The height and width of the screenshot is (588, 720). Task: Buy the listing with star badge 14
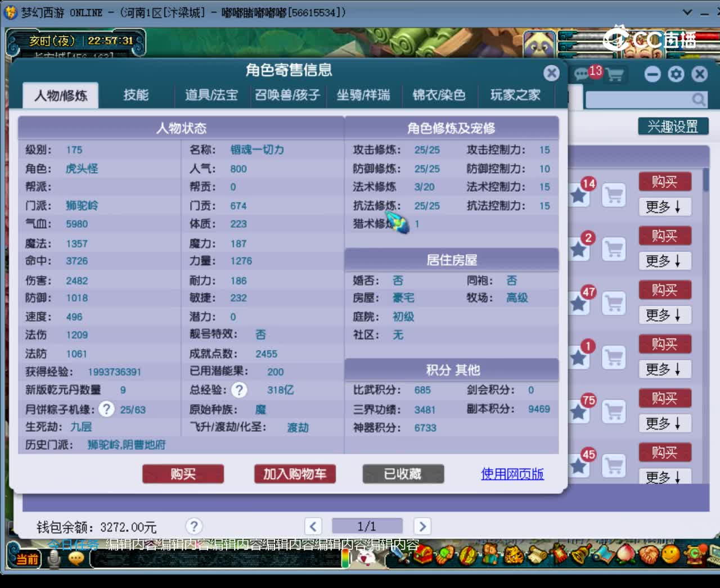tap(664, 182)
